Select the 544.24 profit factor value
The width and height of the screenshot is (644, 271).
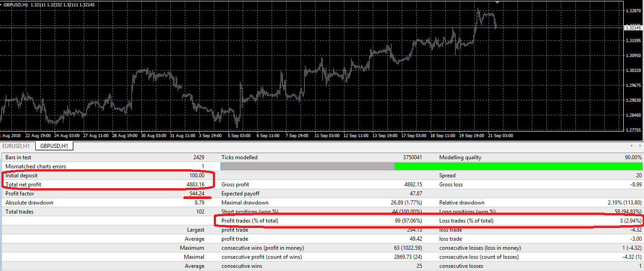click(x=197, y=194)
